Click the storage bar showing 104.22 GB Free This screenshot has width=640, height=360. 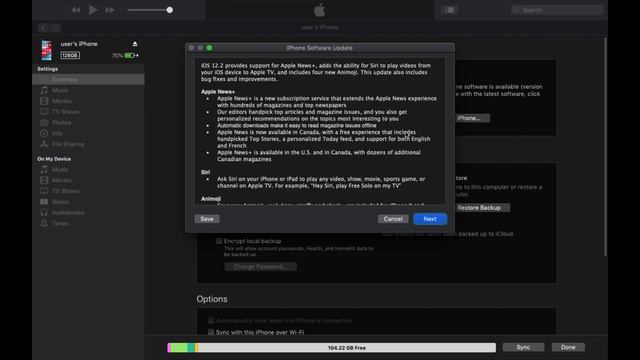tap(331, 348)
